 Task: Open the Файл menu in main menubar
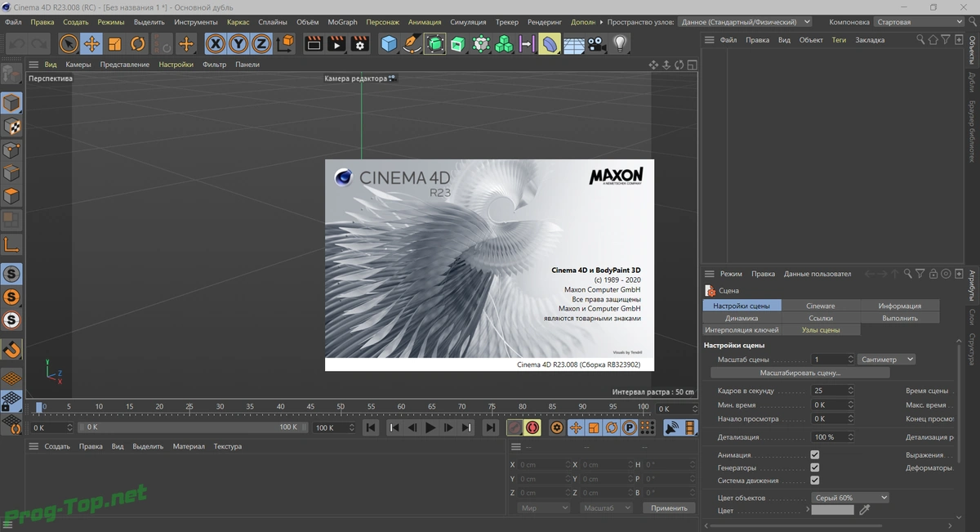(13, 22)
